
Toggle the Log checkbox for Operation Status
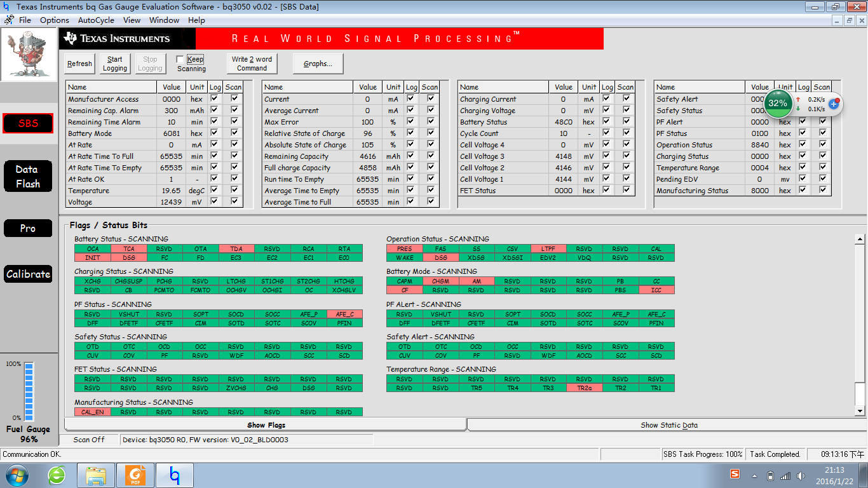coord(803,145)
